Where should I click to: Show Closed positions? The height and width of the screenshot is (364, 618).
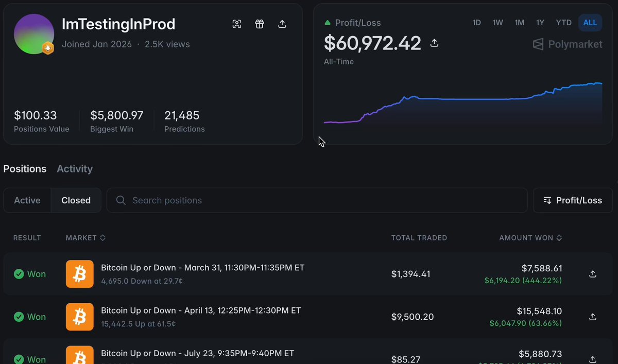(x=76, y=200)
